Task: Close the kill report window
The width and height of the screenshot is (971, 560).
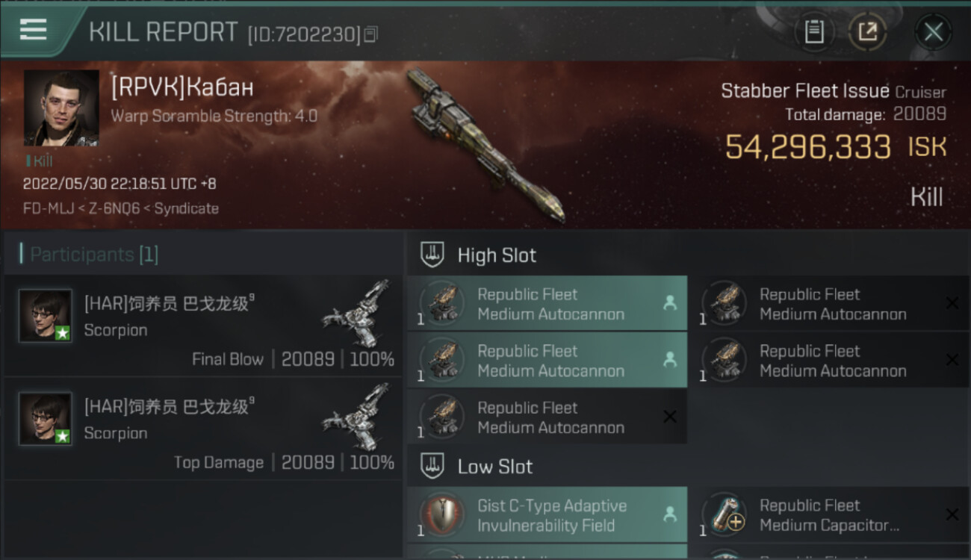Action: (x=933, y=32)
